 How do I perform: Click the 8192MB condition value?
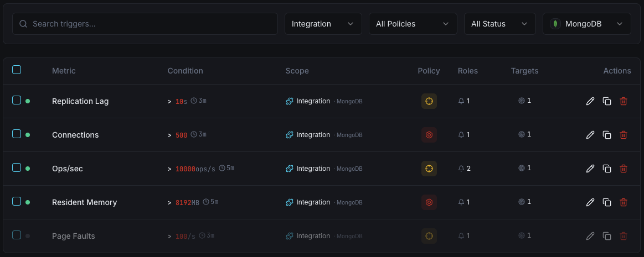[x=187, y=202]
